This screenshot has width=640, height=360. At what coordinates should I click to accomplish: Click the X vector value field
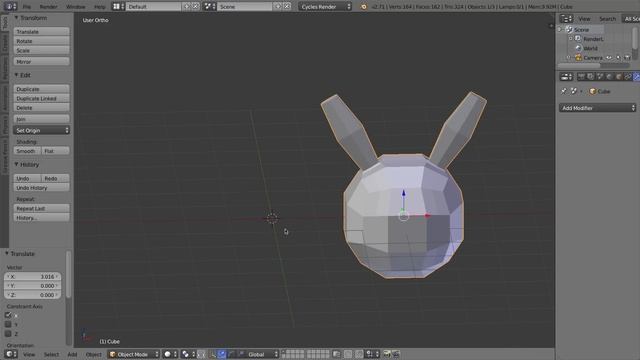tap(33, 276)
